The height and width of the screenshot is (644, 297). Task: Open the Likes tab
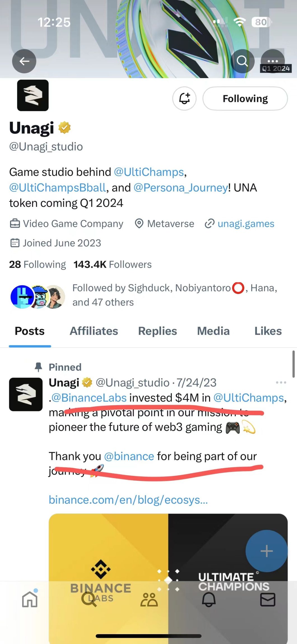(268, 331)
